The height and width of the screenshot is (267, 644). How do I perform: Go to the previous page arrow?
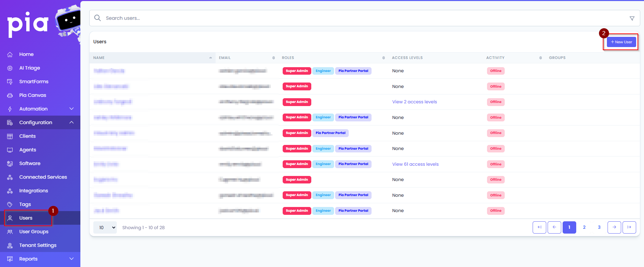point(554,227)
